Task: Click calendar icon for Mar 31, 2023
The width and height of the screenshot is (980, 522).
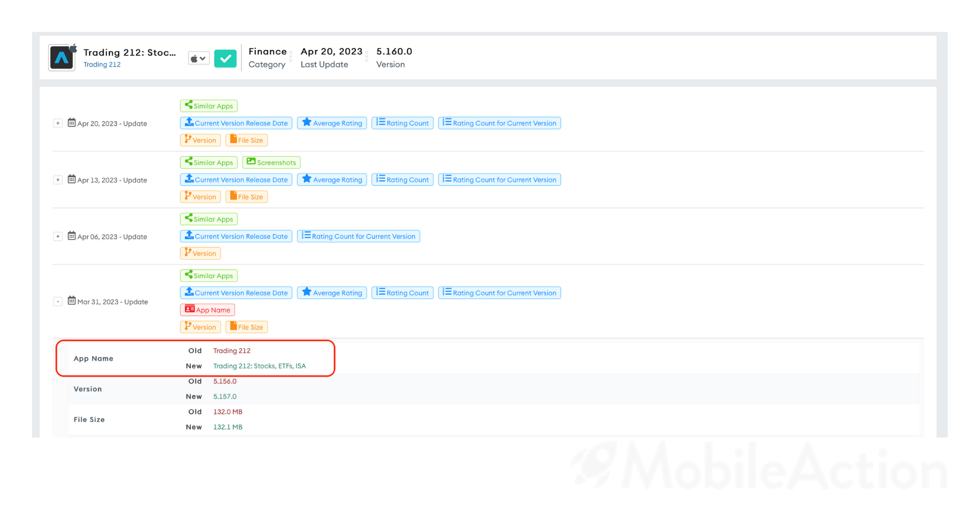Action: click(72, 301)
